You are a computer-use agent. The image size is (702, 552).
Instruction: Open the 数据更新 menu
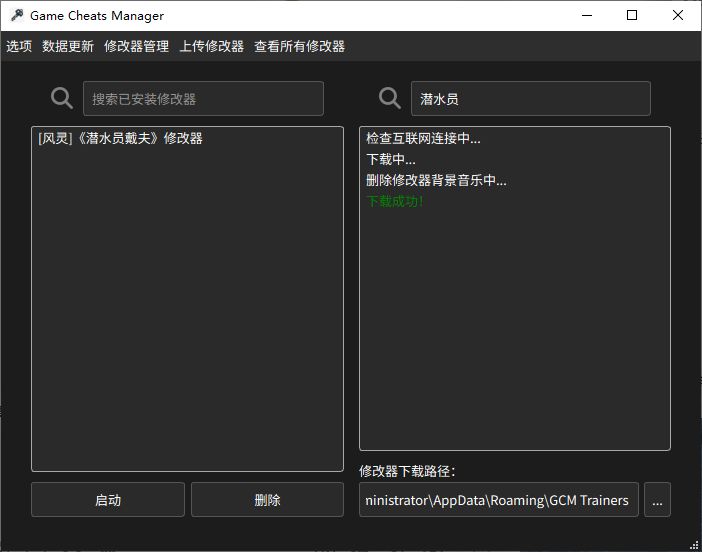click(68, 46)
